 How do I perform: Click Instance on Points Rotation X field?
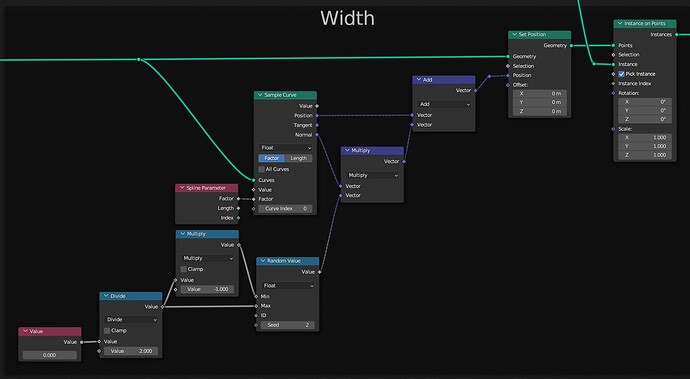pyautogui.click(x=645, y=102)
